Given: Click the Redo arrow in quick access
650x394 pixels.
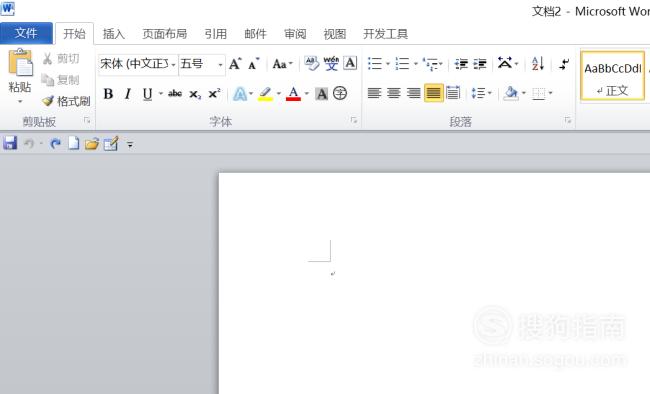Looking at the screenshot, I should [x=55, y=143].
